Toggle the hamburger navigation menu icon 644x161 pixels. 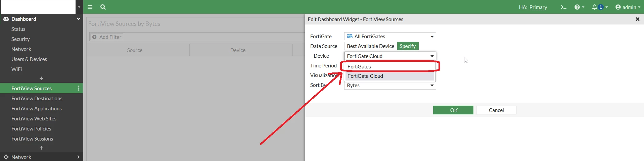90,7
